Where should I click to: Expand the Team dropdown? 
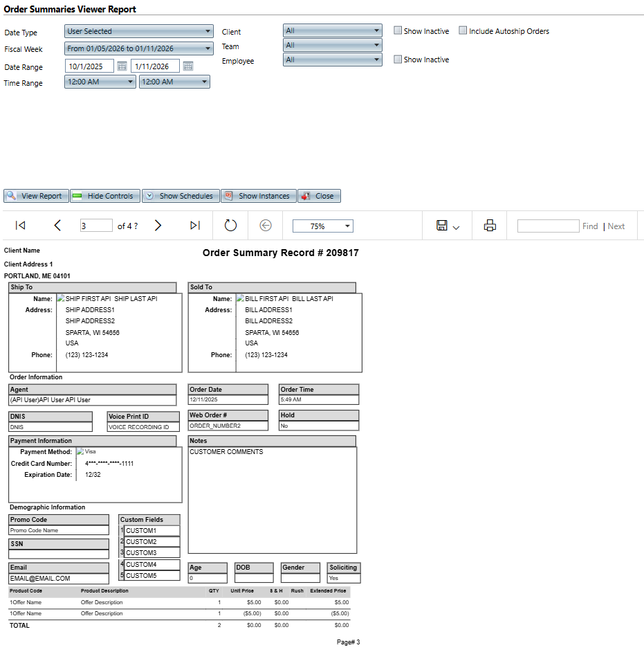[332, 45]
